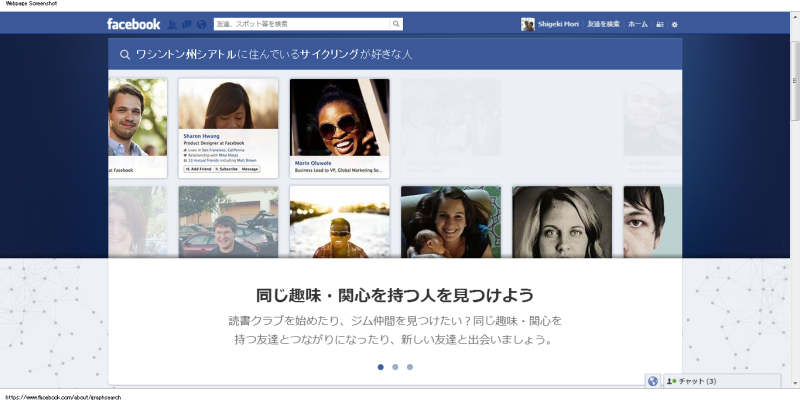Click the header search input field

coord(301,24)
